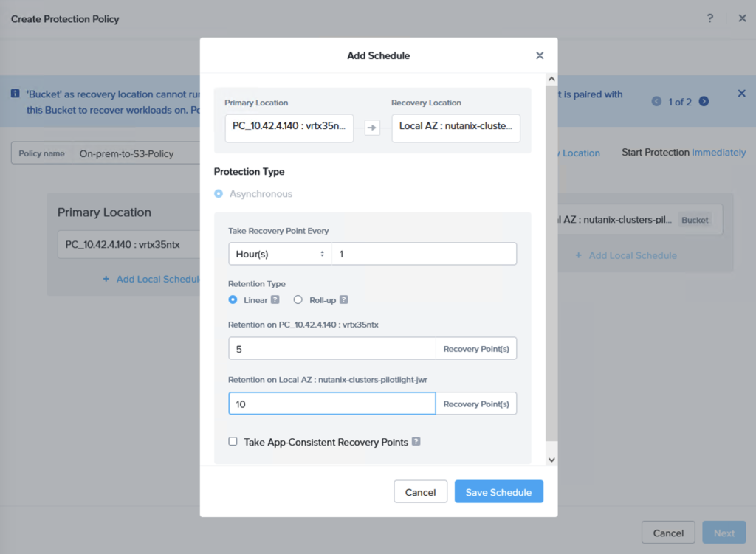Open the Hour(s) interval unit dropdown
The height and width of the screenshot is (554, 756).
280,254
